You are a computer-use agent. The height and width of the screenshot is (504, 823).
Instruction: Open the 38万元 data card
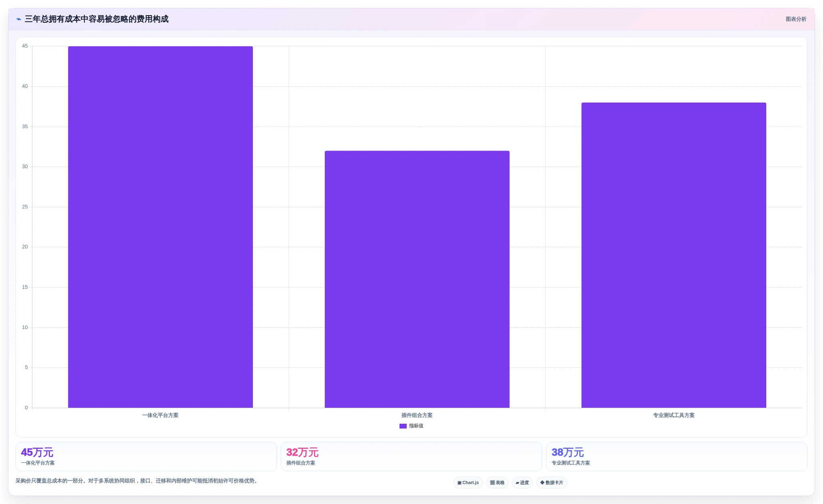(x=677, y=456)
